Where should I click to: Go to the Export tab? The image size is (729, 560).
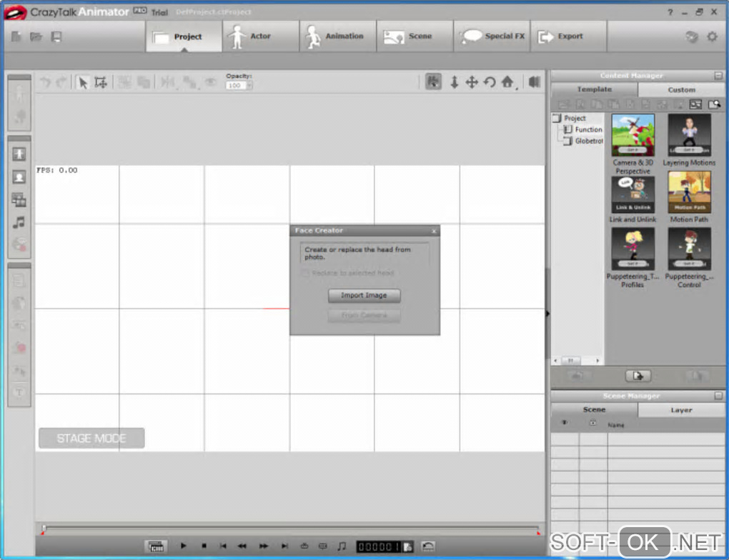[569, 36]
